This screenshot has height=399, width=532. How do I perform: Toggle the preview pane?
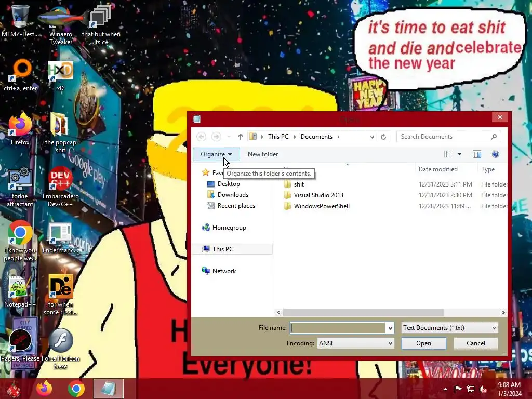tap(477, 154)
